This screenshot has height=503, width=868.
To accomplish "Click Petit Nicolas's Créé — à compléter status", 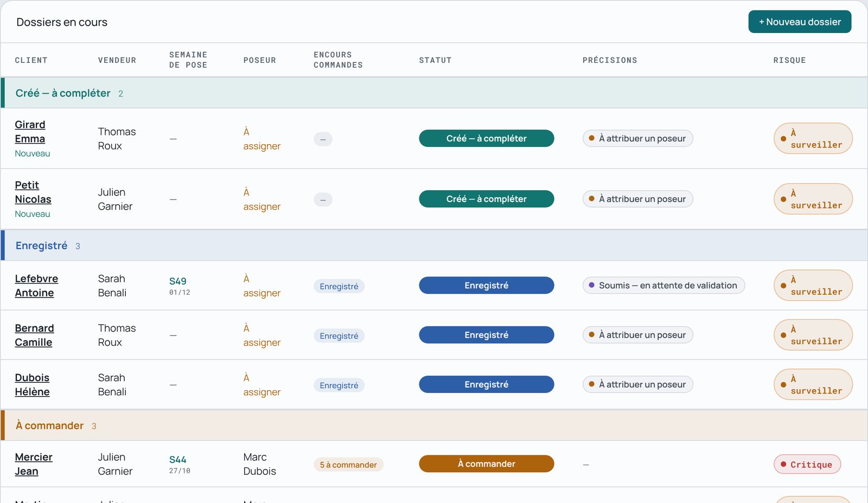I will click(x=487, y=199).
